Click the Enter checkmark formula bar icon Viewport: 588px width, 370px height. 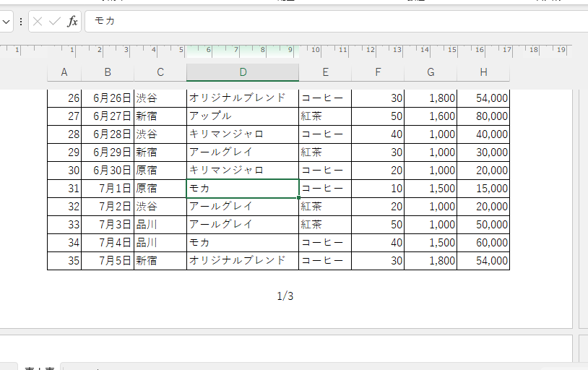55,22
